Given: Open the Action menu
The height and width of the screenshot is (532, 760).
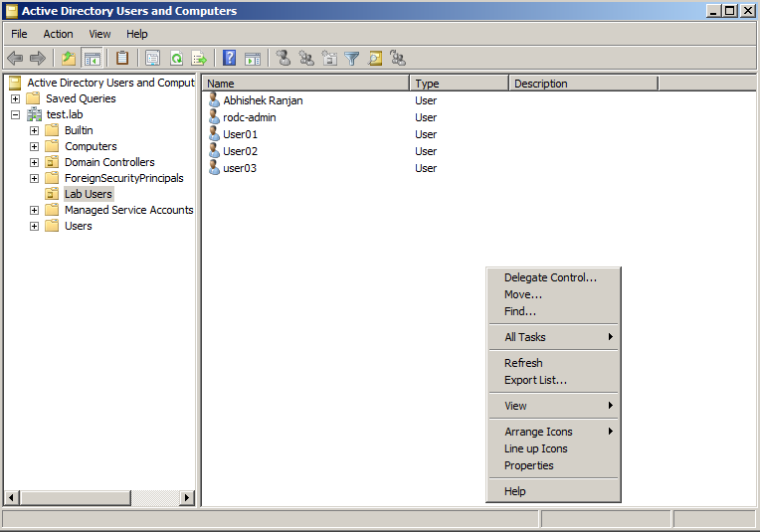Looking at the screenshot, I should point(58,34).
